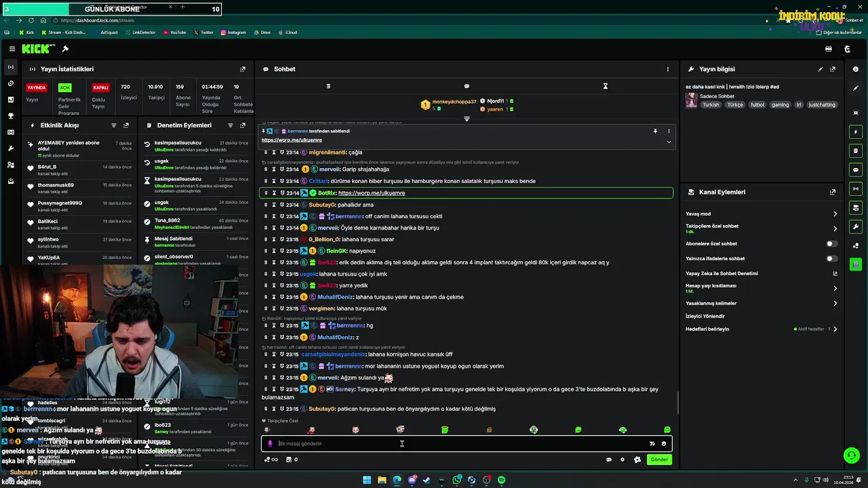Toggle Yalnızca ifadelerle sohbet switch
This screenshot has height=488, width=868.
click(831, 258)
